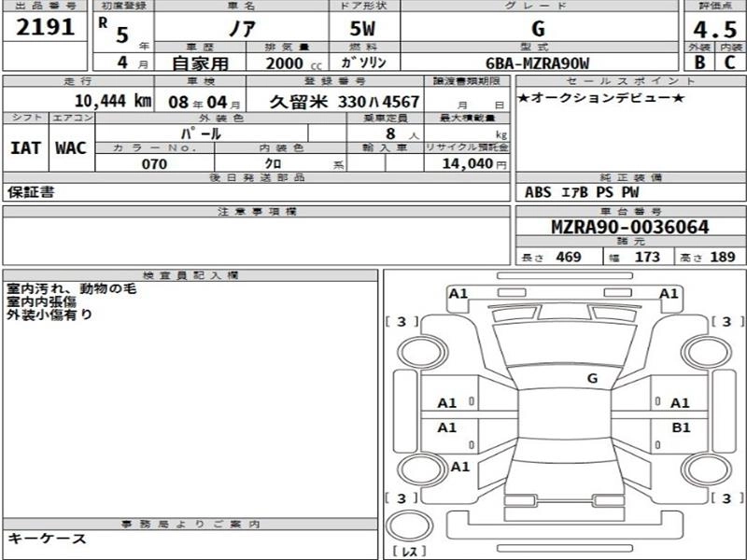
Task: Click the 保証書 later-shipped item
Action: pos(31,192)
